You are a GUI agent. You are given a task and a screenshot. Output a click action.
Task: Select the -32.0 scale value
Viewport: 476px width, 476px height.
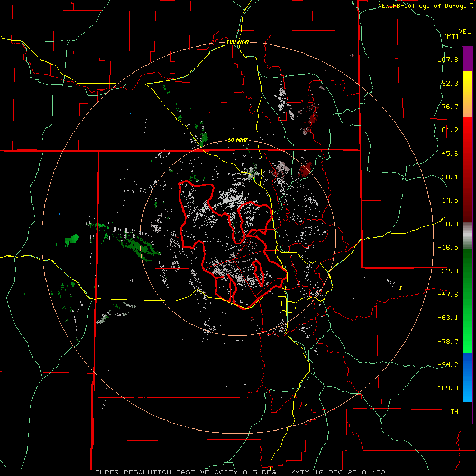click(448, 271)
